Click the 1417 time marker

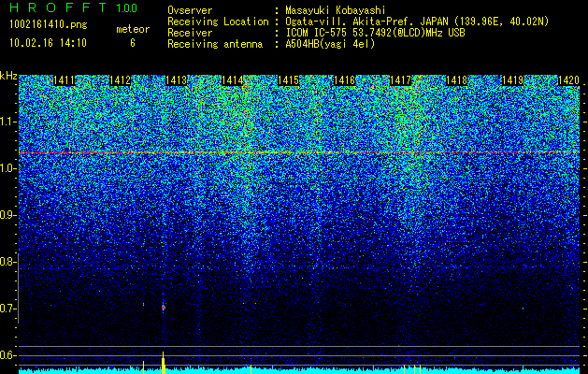400,80
